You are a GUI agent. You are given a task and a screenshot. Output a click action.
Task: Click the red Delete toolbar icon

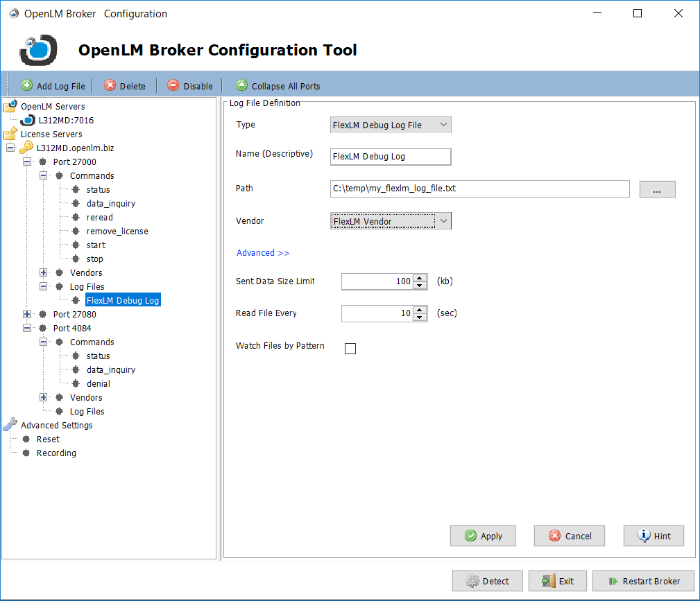point(110,86)
